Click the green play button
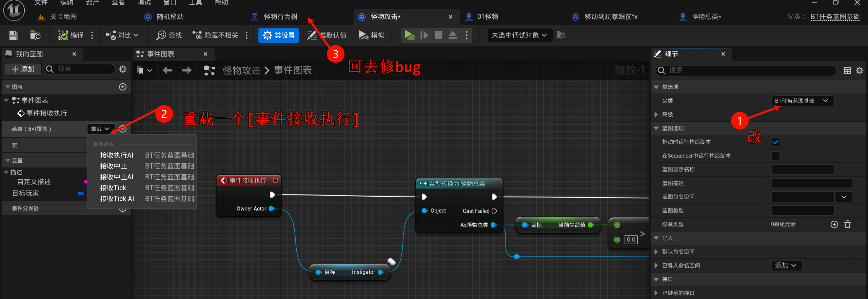The image size is (868, 299). (x=409, y=35)
